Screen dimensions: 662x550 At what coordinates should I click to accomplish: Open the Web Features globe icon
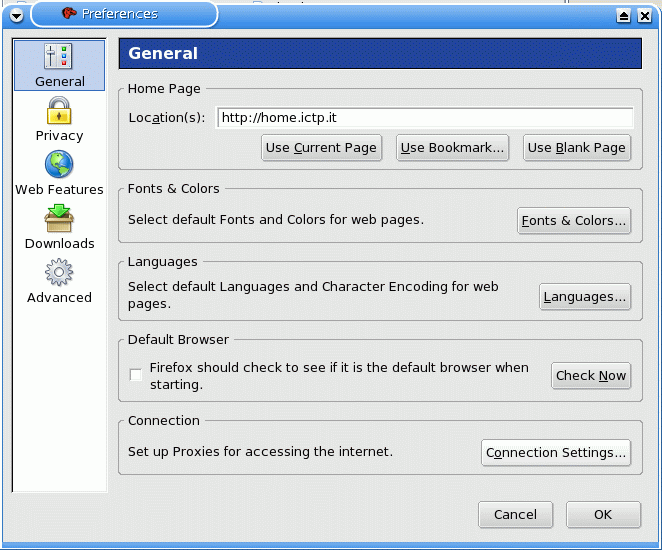point(59,164)
